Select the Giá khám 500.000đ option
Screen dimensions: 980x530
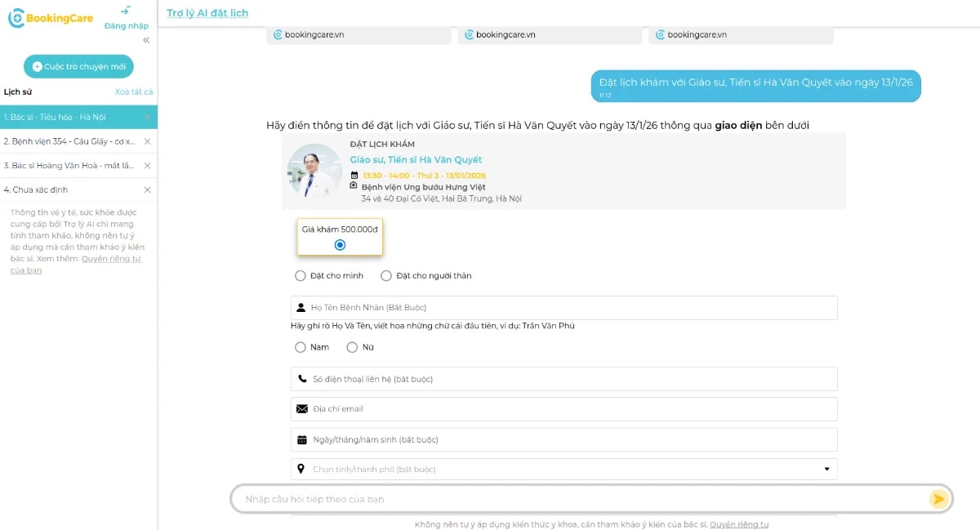pos(340,243)
